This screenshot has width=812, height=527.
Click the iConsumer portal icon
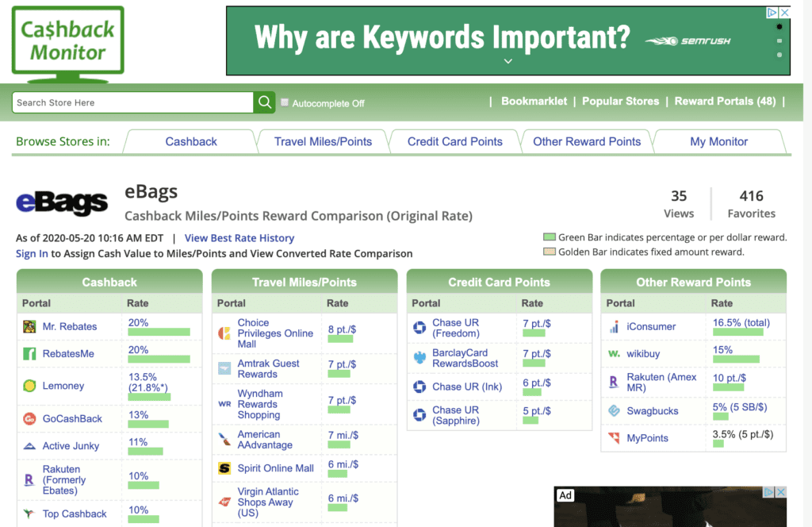(x=614, y=326)
